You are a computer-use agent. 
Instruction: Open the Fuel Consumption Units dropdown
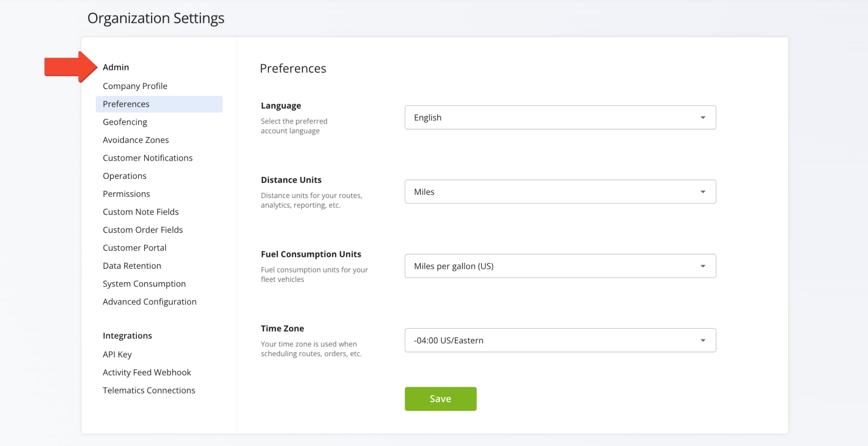[560, 266]
